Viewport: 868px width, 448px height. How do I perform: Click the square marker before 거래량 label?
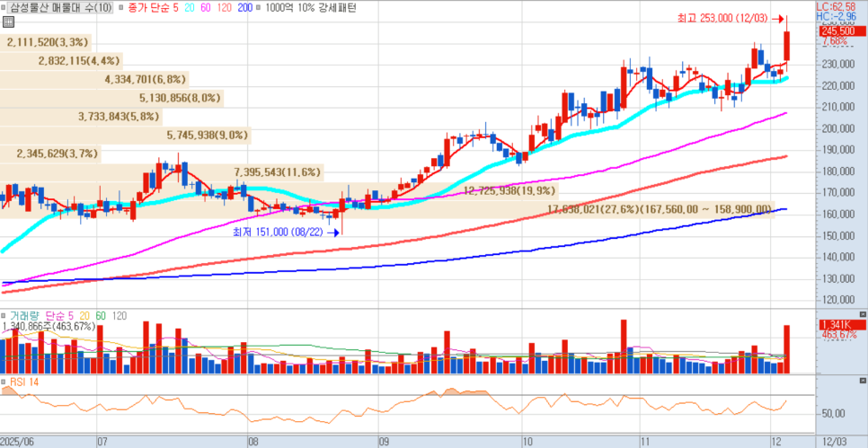4,316
